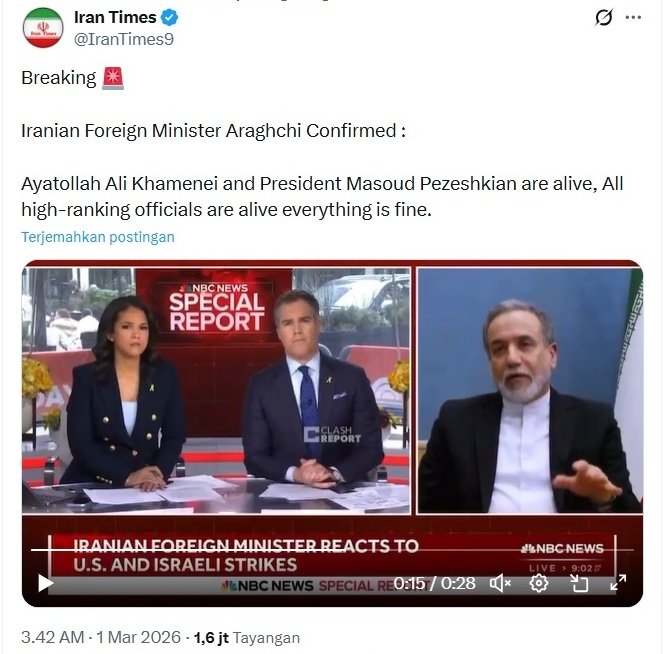
Task: Click Terjemahkan postingan to translate the post
Action: 98,237
